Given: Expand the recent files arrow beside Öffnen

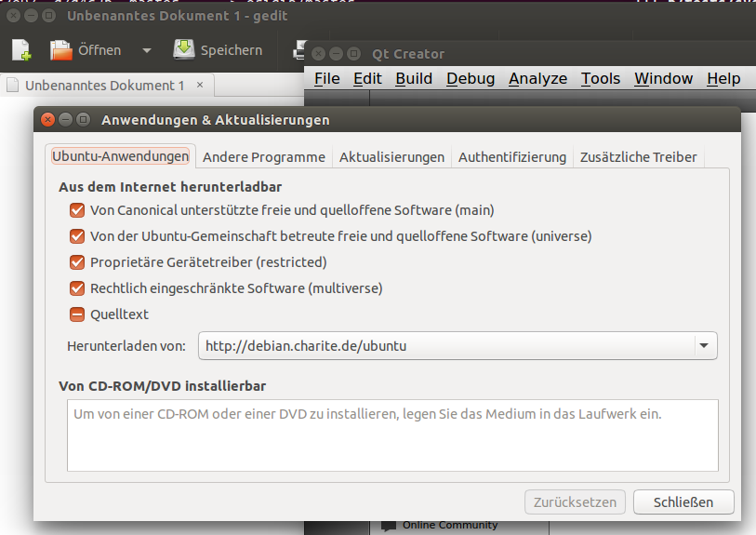Looking at the screenshot, I should (x=146, y=50).
